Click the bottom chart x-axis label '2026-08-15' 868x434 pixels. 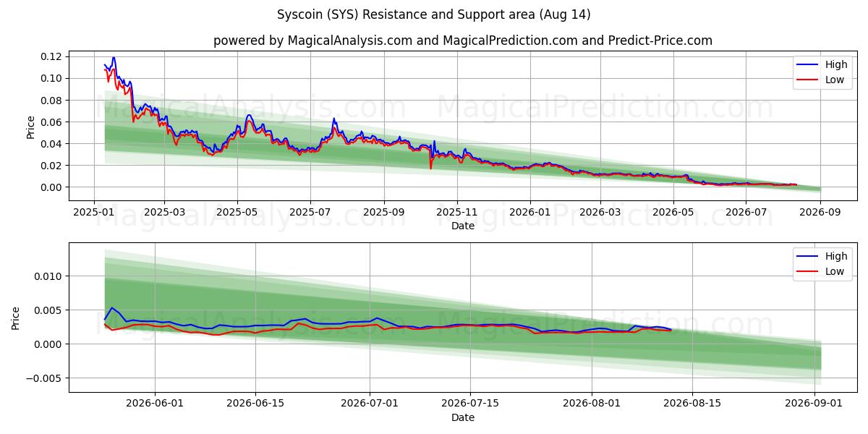click(692, 404)
